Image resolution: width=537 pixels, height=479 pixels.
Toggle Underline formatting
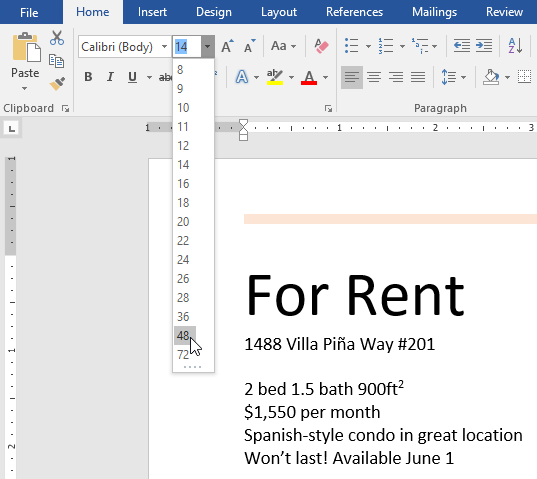pyautogui.click(x=132, y=77)
